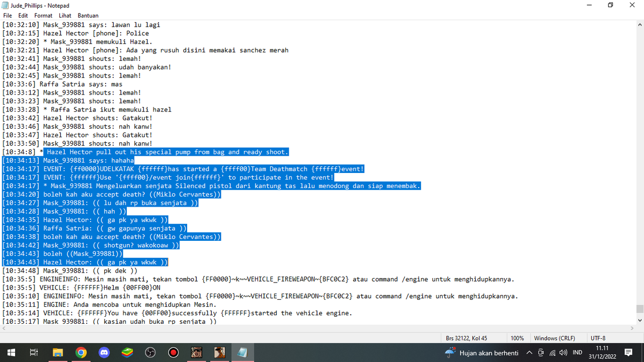Open second game character icon on taskbar
The image size is (644, 362).
220,352
